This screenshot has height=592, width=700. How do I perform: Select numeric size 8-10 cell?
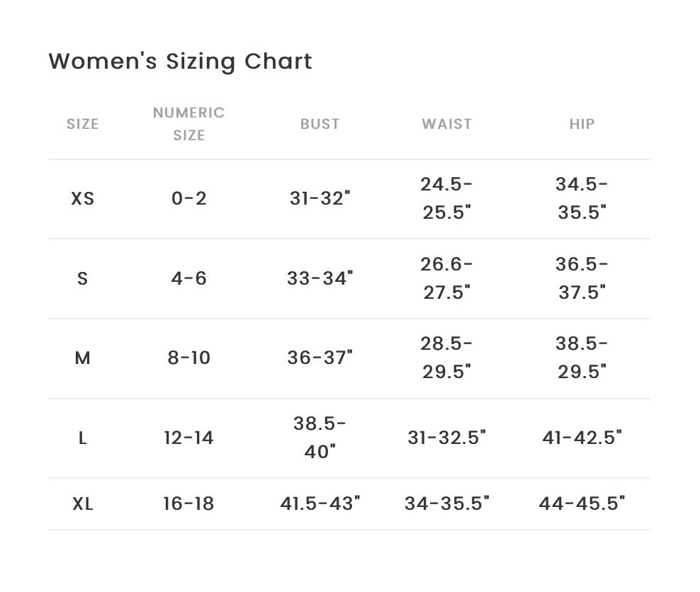click(188, 358)
